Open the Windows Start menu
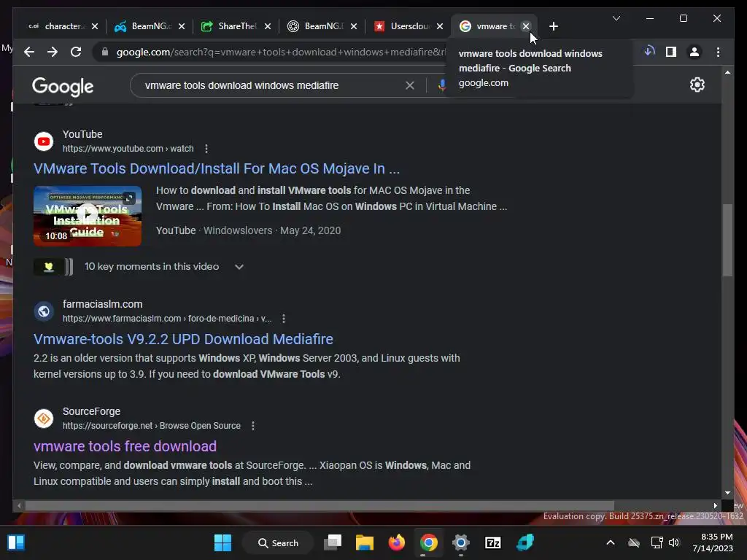Image resolution: width=747 pixels, height=560 pixels. 222,542
